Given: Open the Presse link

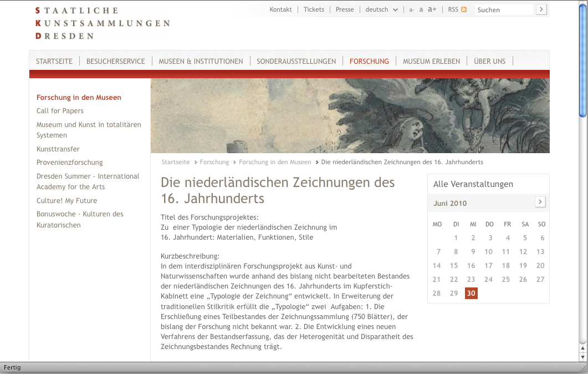Looking at the screenshot, I should point(345,9).
